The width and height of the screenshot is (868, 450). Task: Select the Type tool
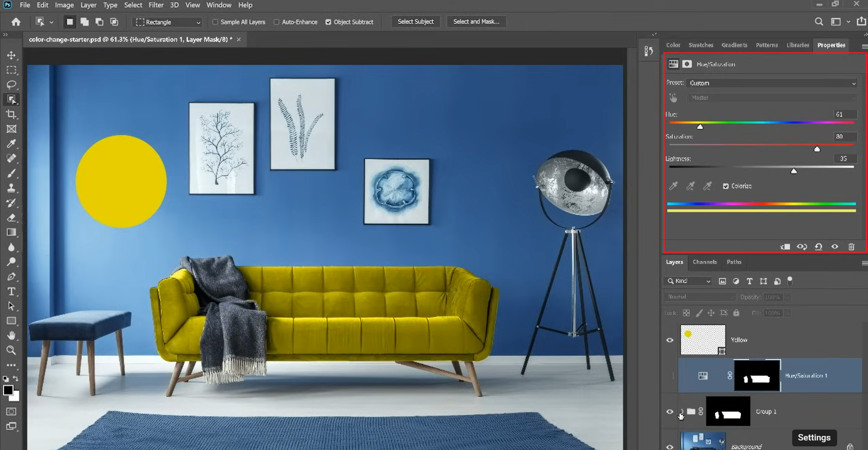coord(11,292)
